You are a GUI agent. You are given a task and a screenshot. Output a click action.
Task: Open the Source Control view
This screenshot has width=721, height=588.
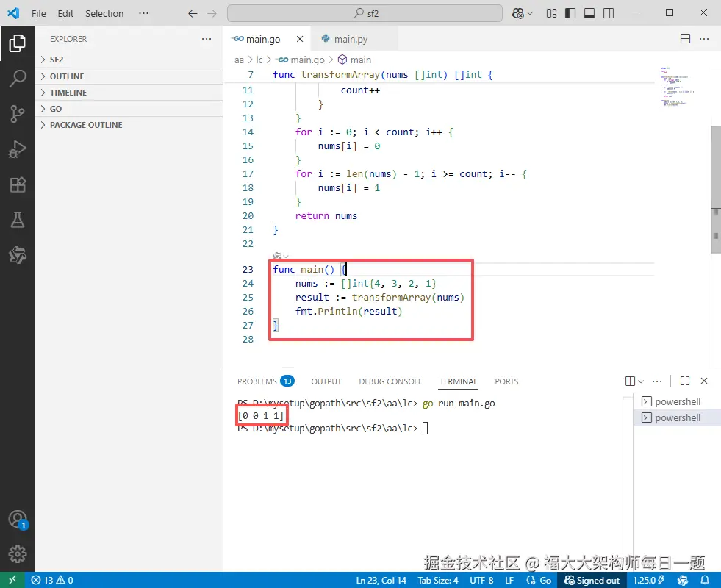click(18, 113)
